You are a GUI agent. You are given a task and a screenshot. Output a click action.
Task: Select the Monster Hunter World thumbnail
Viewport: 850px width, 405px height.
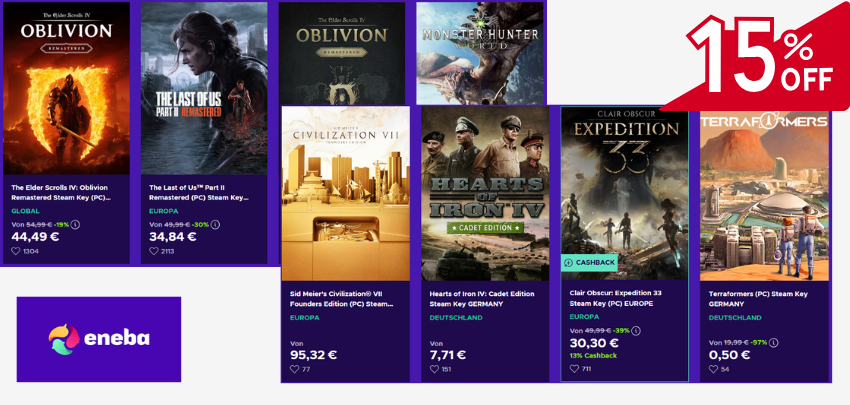(x=480, y=50)
